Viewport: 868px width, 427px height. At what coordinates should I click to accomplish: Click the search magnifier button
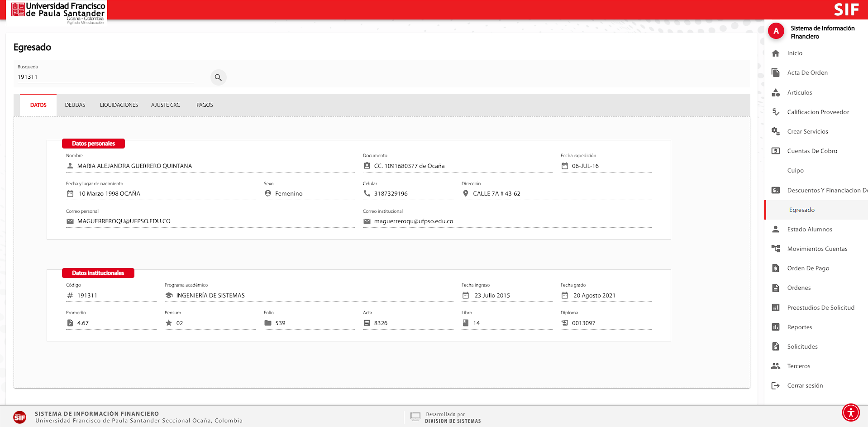(x=218, y=77)
